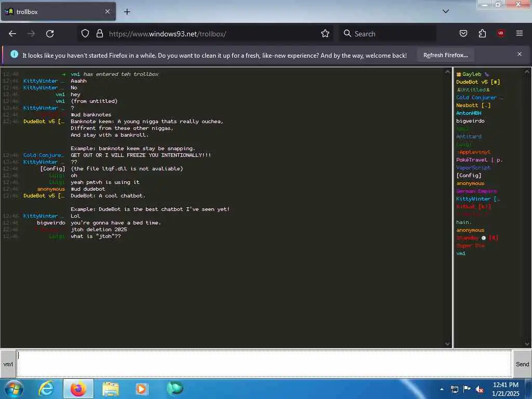
Task: Open the Action Center flag icon
Action: [467, 389]
